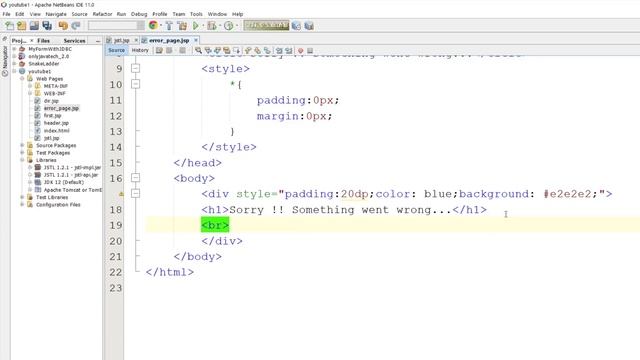The height and width of the screenshot is (360, 640).
Task: Switch to the Files panel tab
Action: point(43,41)
